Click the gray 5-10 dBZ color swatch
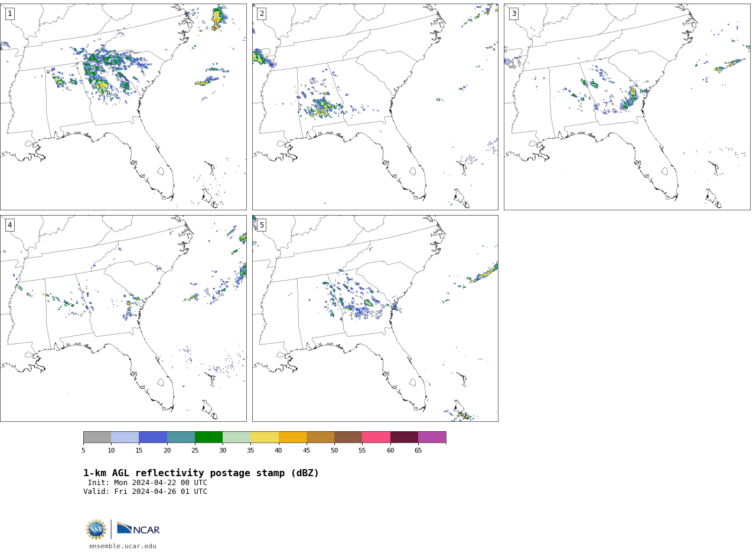The width and height of the screenshot is (756, 553). tap(97, 437)
